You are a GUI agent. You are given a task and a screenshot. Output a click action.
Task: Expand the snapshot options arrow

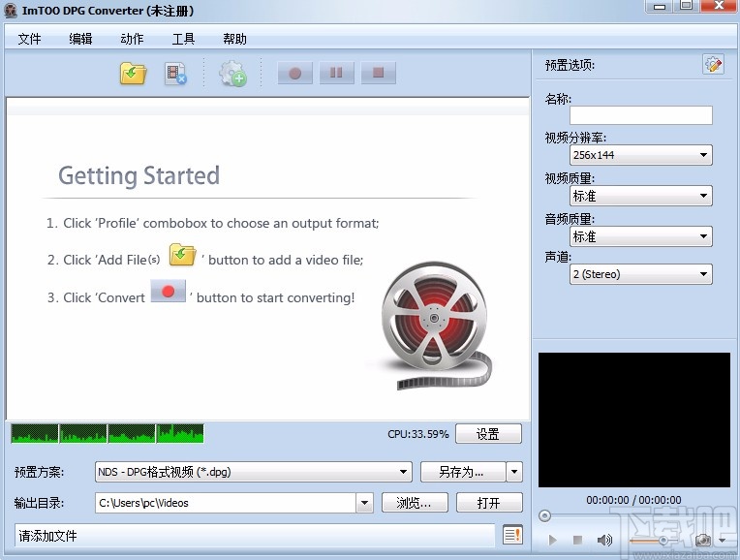(x=722, y=540)
